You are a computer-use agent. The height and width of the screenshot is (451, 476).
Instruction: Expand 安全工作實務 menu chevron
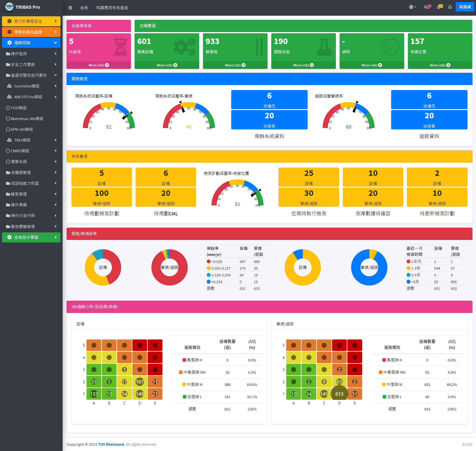(56, 64)
